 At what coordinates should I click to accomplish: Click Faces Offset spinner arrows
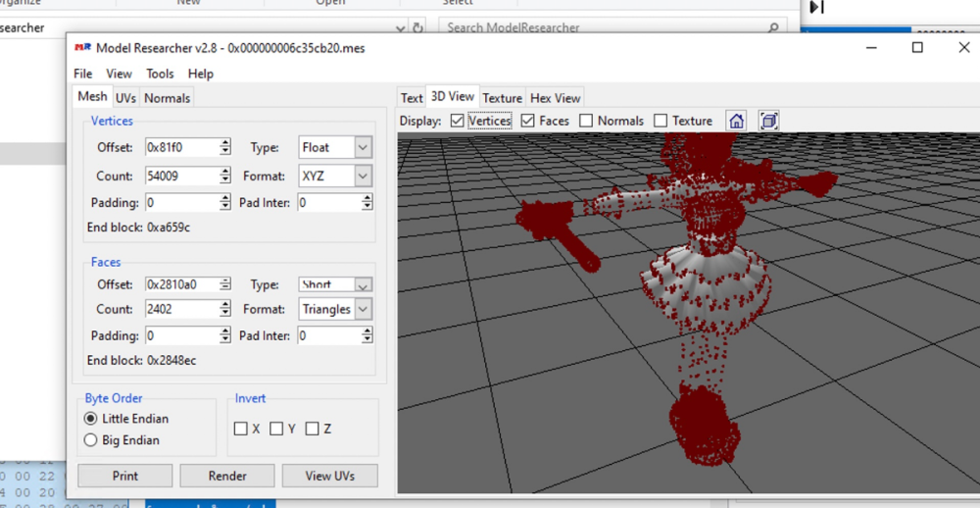225,284
